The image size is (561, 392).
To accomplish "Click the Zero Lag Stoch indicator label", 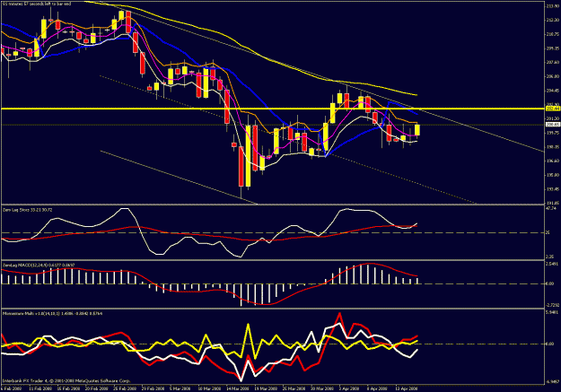I will tap(27, 210).
